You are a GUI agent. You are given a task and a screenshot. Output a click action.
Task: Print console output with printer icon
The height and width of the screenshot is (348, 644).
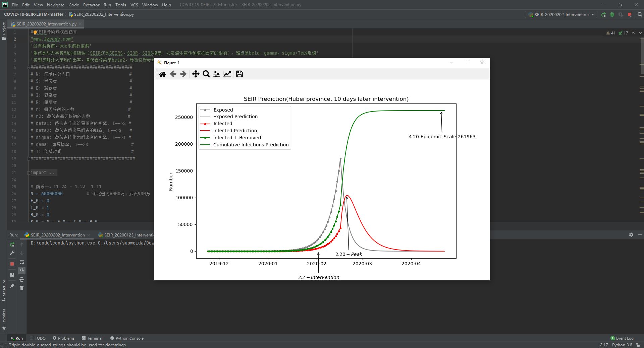pos(22,279)
